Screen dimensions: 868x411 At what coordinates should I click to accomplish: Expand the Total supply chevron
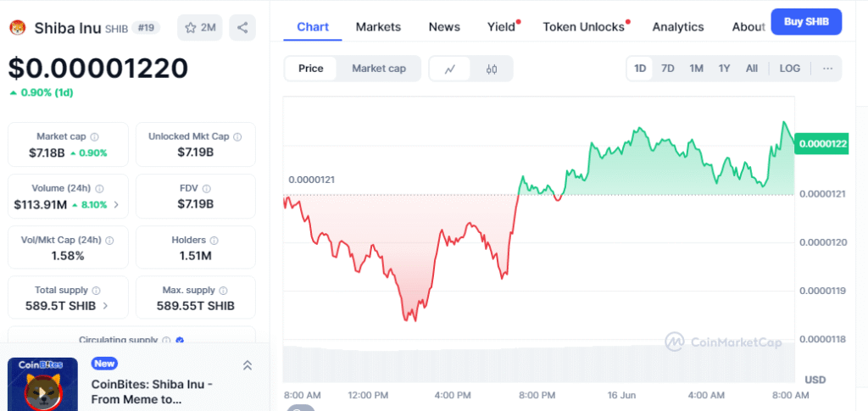(106, 306)
